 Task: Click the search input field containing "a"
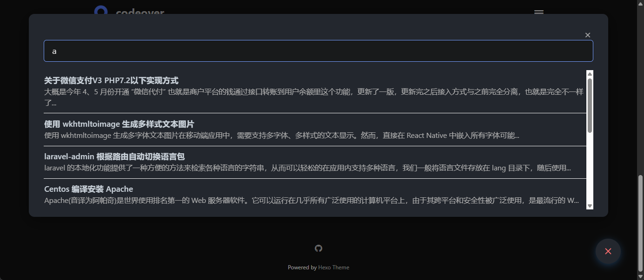318,51
